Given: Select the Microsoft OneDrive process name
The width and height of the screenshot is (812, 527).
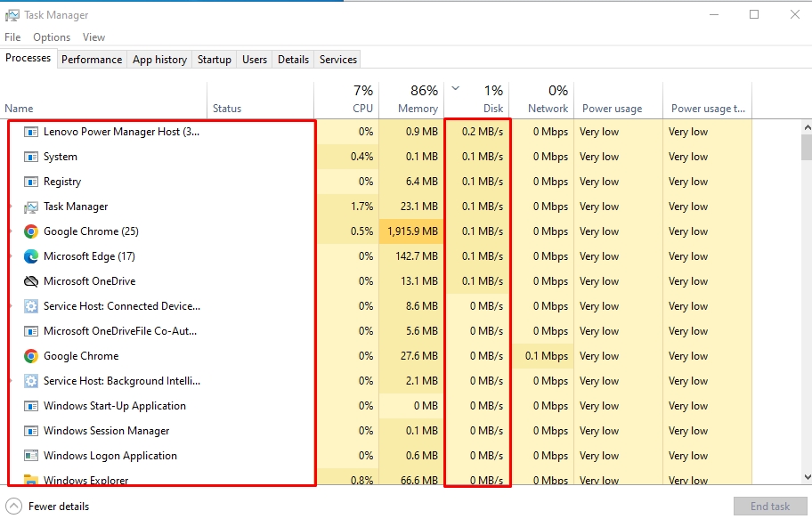Looking at the screenshot, I should (90, 281).
